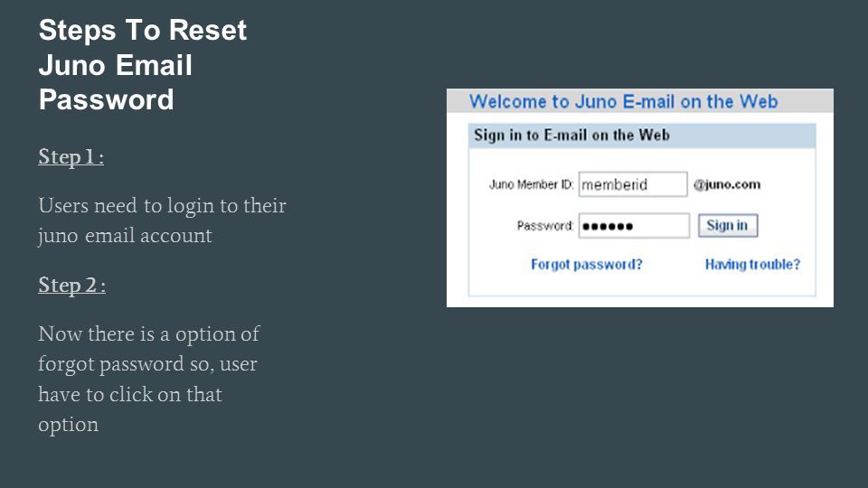Select the Step 2 paragraph about forgot password
Image resolution: width=868 pixels, height=488 pixels.
[x=148, y=379]
